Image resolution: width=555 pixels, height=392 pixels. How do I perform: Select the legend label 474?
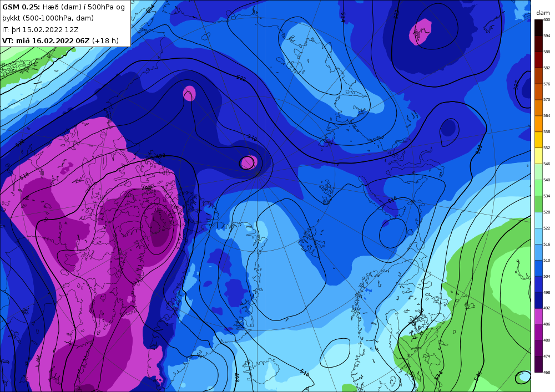(x=547, y=357)
